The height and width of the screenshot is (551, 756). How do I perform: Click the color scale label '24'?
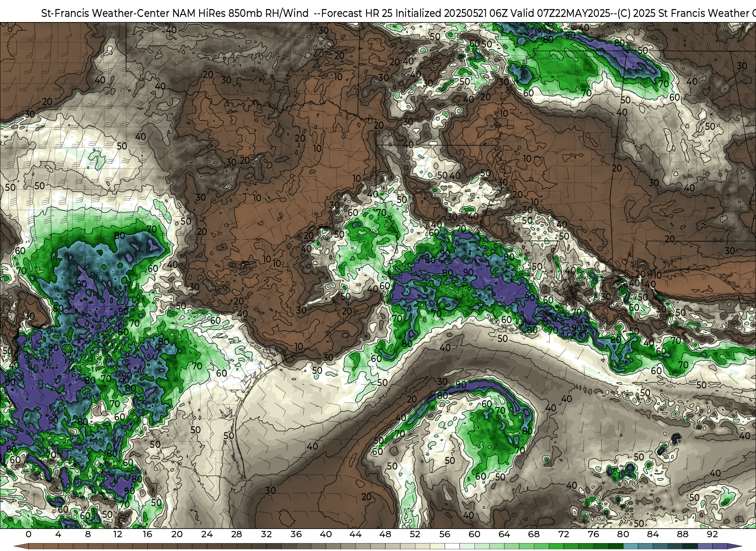[207, 534]
